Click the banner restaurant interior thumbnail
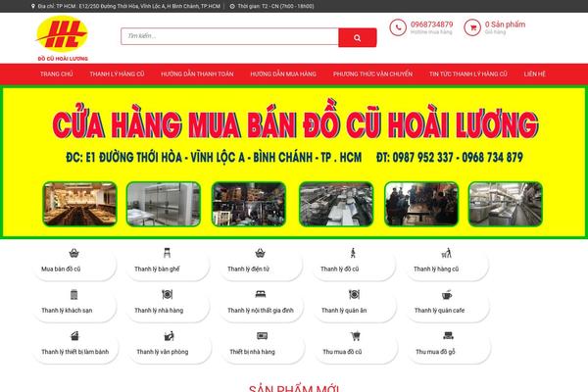This screenshot has width=588, height=392. (x=80, y=204)
